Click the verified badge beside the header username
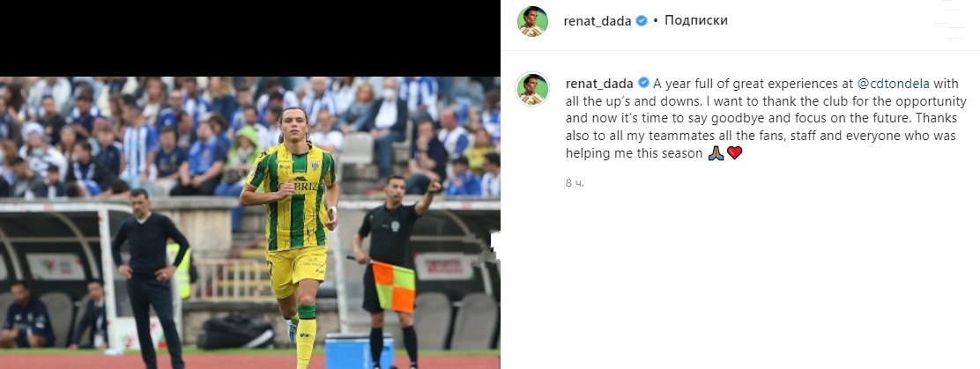This screenshot has width=980, height=369. click(x=642, y=20)
